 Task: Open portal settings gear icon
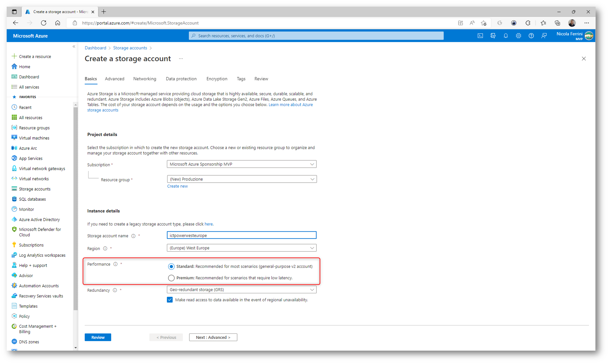coord(518,36)
